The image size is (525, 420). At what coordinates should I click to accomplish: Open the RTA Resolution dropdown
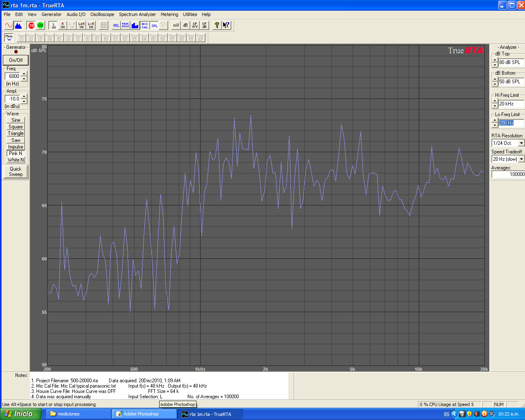pyautogui.click(x=521, y=143)
